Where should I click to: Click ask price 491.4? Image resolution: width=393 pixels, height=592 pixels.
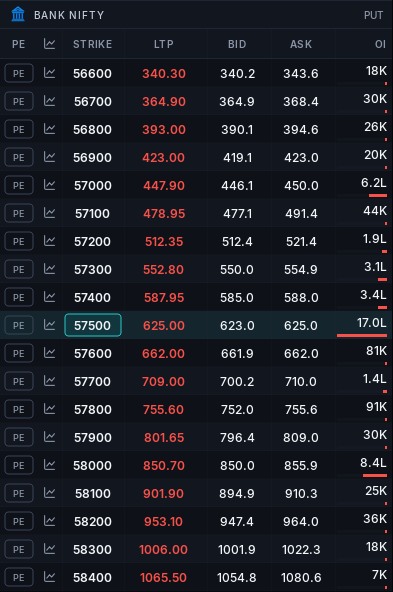301,213
